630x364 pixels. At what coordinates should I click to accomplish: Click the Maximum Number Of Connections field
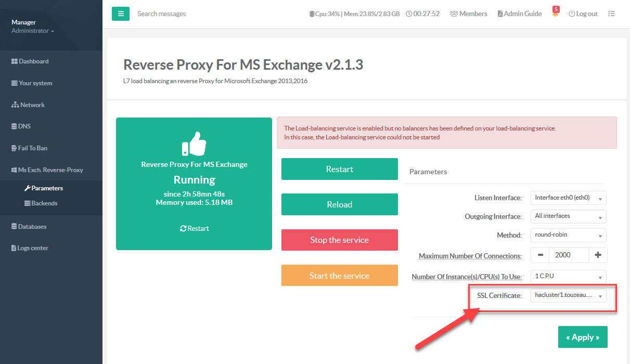[569, 255]
